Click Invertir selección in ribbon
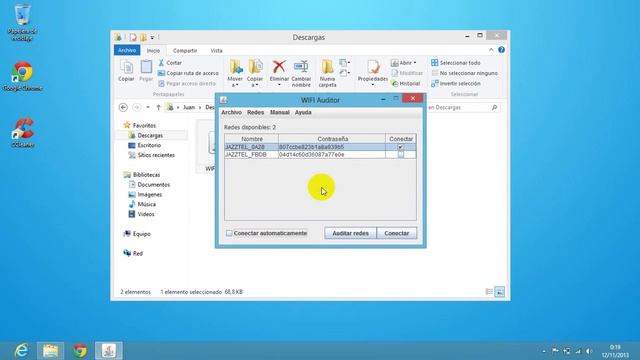Screen dimensions: 640x360 click(456, 83)
